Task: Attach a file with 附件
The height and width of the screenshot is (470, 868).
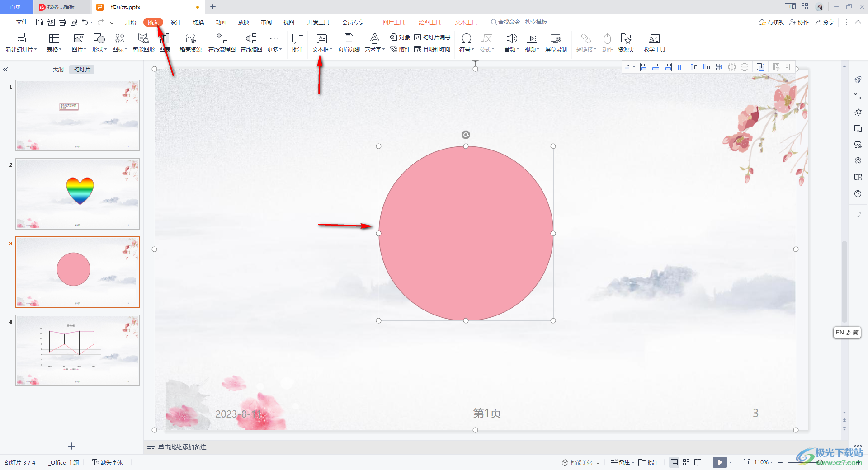Action: (400, 49)
